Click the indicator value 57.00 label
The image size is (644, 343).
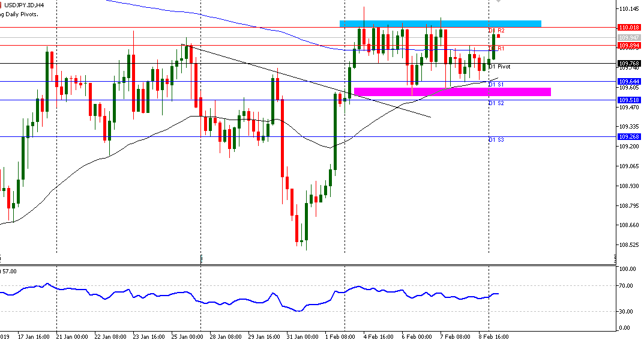point(8,272)
